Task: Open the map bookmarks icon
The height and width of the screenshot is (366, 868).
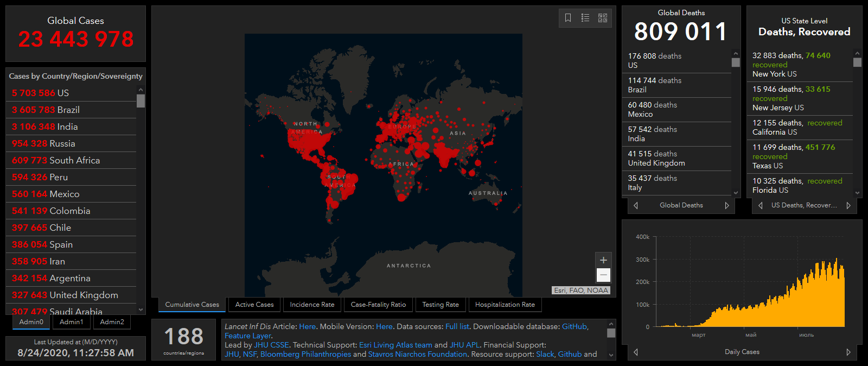Action: coord(568,18)
